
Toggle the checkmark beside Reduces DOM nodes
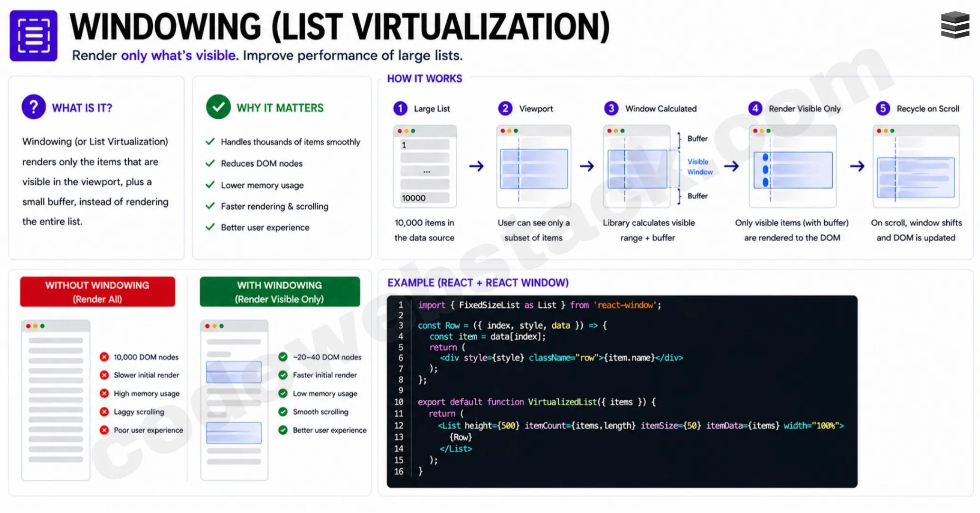[x=209, y=163]
